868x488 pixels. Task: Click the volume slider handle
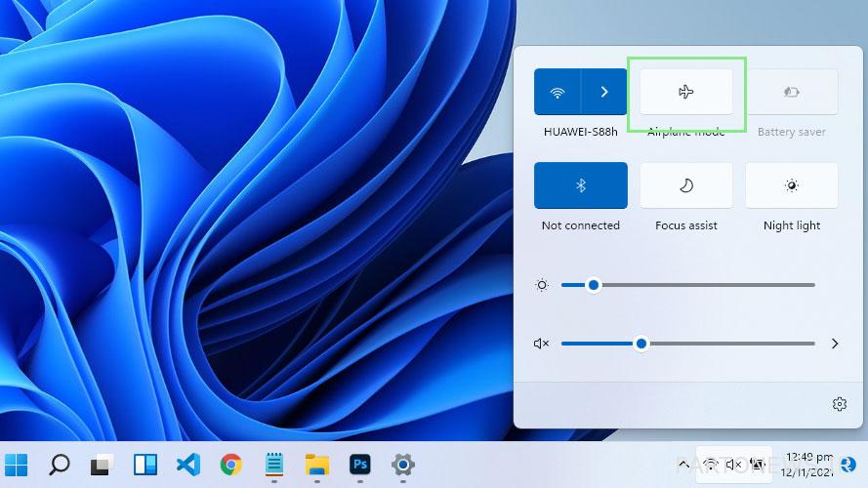pos(641,344)
